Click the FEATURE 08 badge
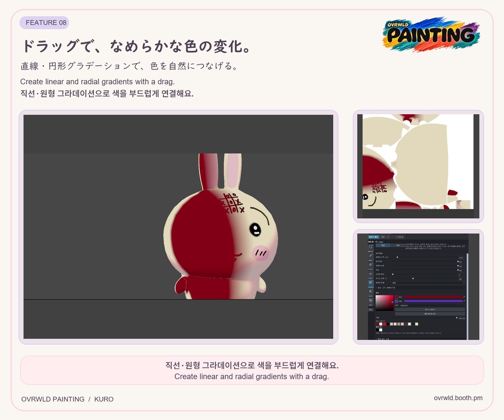This screenshot has height=420, width=504. point(44,23)
